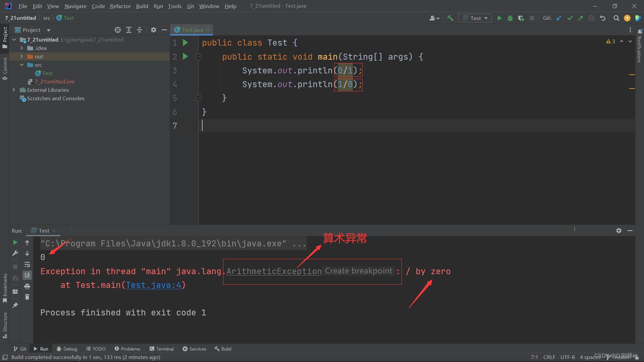Open the Navigate menu
The image size is (644, 362).
point(75,6)
